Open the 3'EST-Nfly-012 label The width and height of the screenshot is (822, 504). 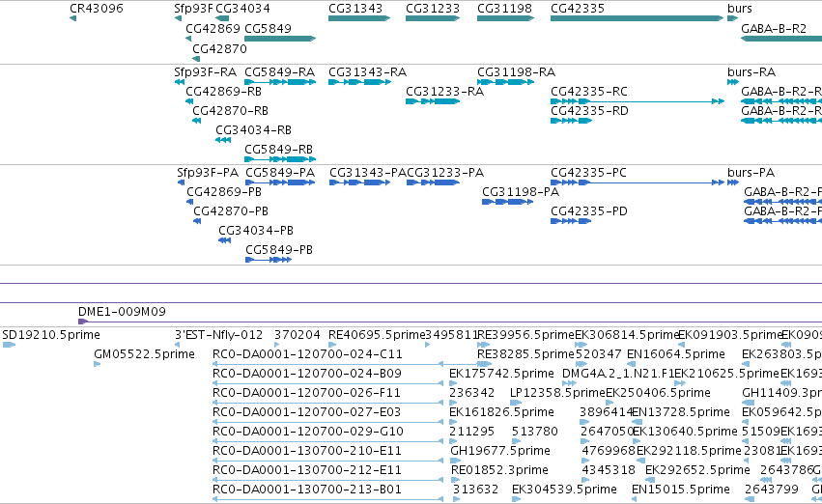tap(218, 335)
